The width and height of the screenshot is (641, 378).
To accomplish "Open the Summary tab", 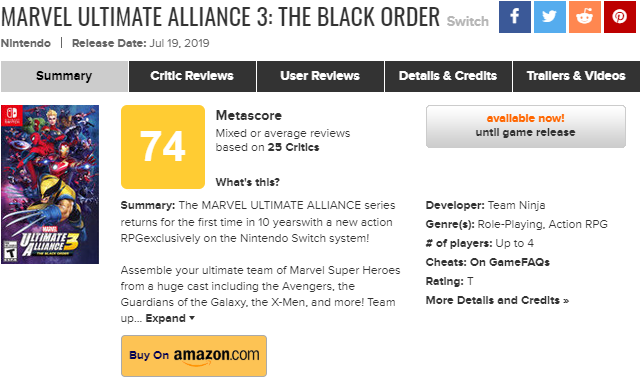I will [64, 76].
